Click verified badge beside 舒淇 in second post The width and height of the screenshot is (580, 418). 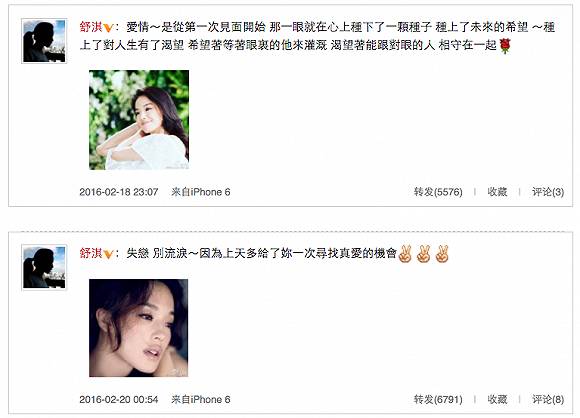(108, 254)
